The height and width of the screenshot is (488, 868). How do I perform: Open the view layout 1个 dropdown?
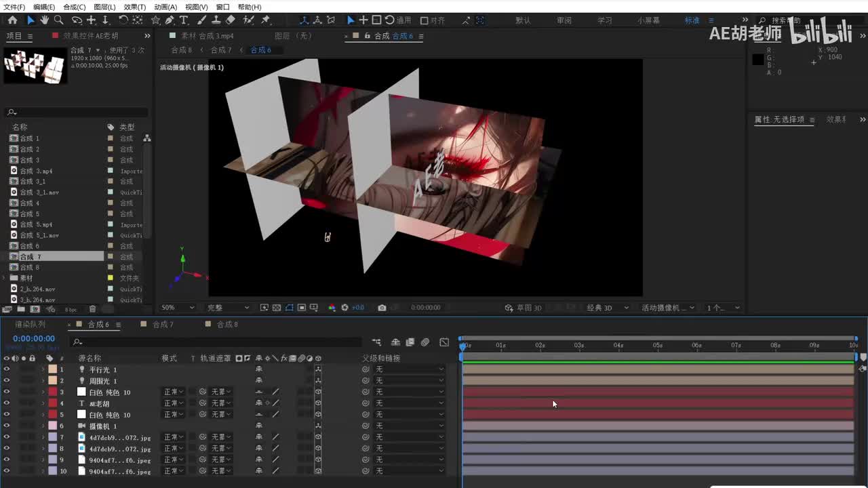pyautogui.click(x=723, y=308)
